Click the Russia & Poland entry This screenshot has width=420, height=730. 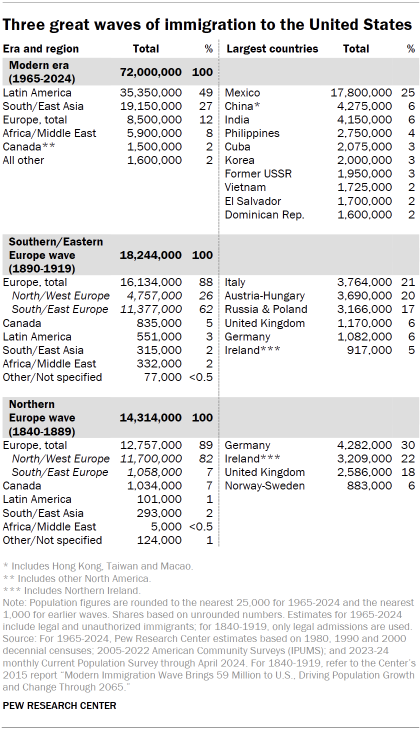[266, 309]
